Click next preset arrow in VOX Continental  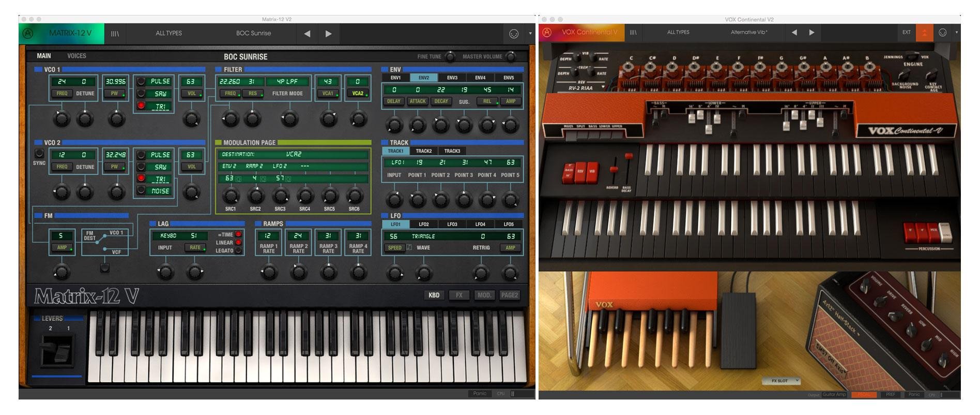pos(811,33)
